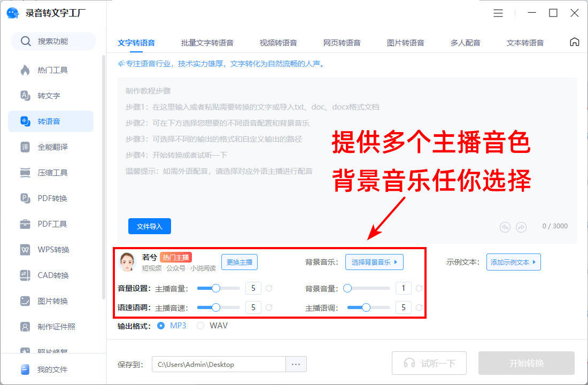The width and height of the screenshot is (588, 385).
Task: Switch to the 多人配音 tab
Action: click(x=465, y=42)
